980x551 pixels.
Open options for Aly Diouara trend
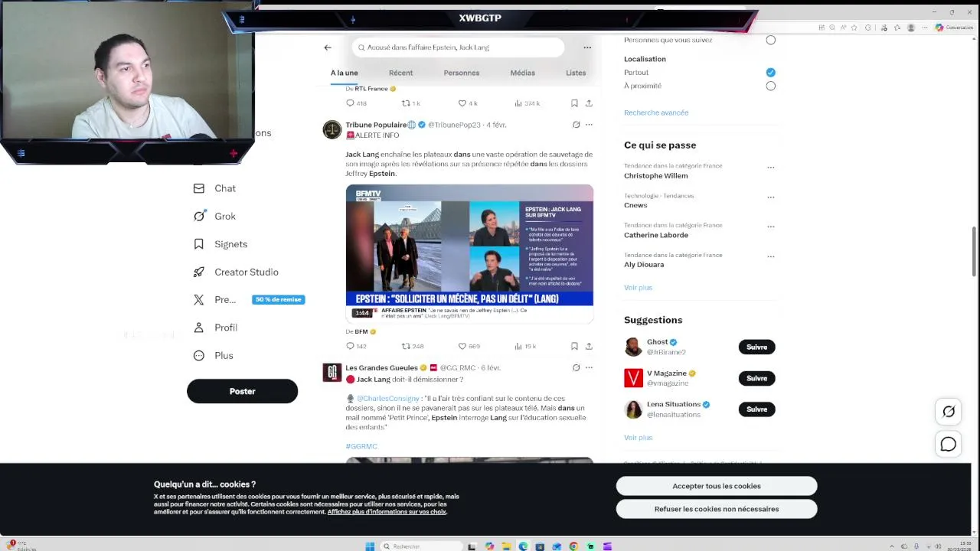pyautogui.click(x=771, y=257)
